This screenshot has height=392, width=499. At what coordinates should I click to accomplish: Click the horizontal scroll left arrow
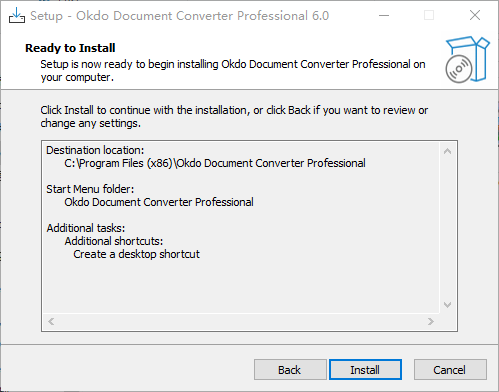(51, 321)
